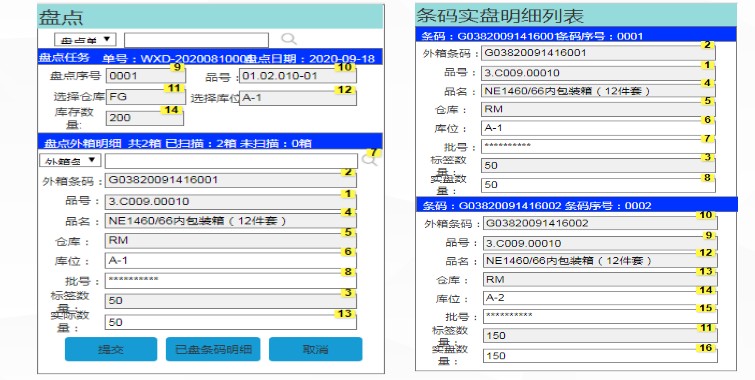Image resolution: width=755 pixels, height=380 pixels.
Task: Click 库位 field showing A-2
Action: pos(600,298)
